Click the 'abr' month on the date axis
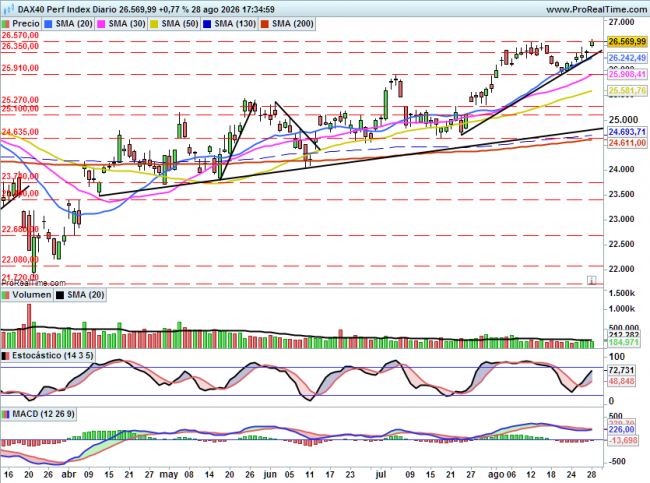This screenshot has height=483, width=650. pyautogui.click(x=68, y=474)
